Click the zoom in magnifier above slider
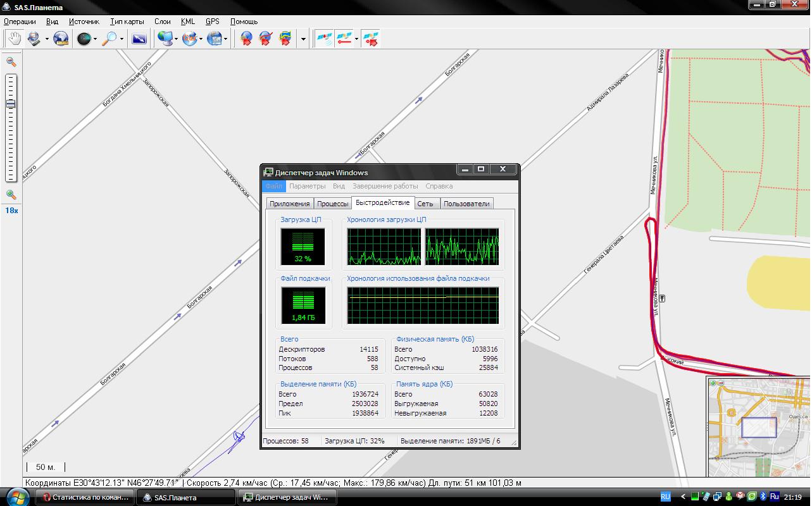The width and height of the screenshot is (812, 506). coord(11,62)
